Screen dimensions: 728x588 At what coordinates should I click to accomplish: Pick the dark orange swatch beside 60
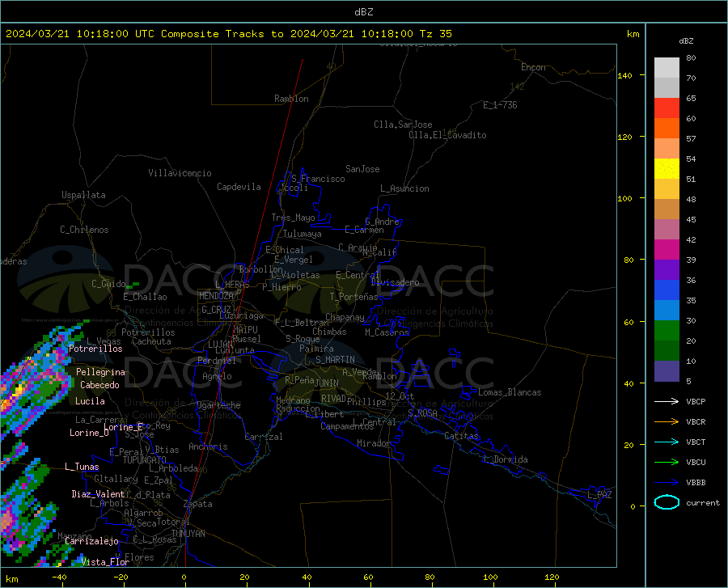(x=667, y=129)
